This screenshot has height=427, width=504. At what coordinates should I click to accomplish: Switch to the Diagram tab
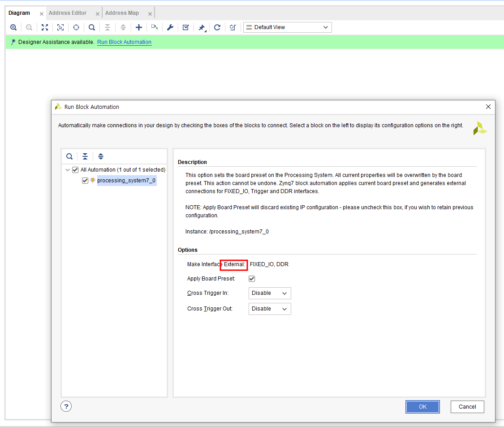coord(19,13)
